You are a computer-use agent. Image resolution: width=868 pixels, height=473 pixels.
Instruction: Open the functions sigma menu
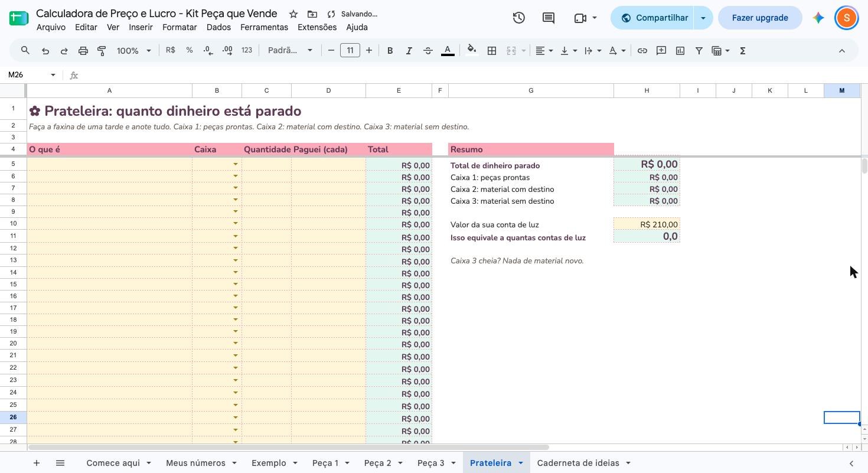click(x=743, y=51)
